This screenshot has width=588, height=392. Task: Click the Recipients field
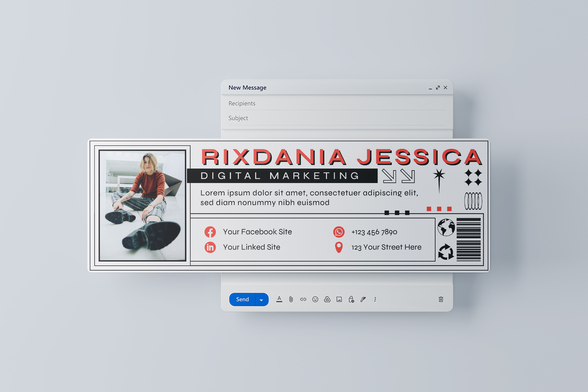click(x=336, y=103)
